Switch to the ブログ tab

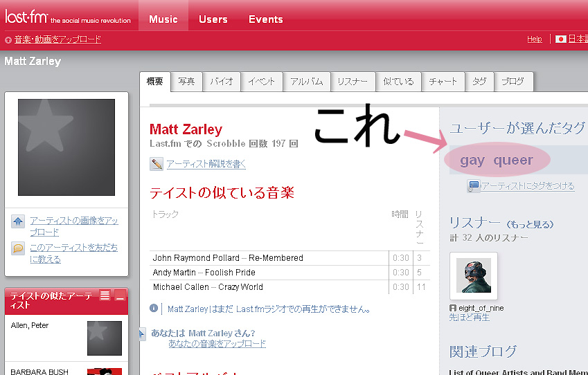pos(513,82)
